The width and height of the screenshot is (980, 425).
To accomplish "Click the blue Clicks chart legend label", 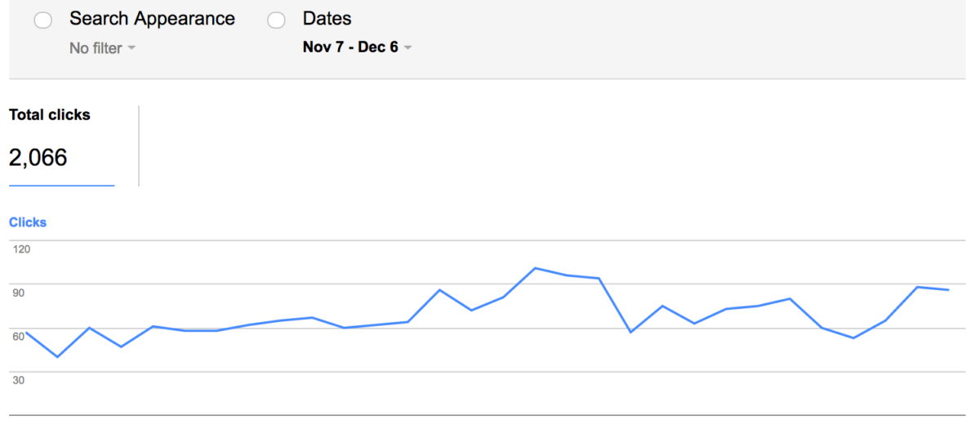I will pyautogui.click(x=28, y=222).
